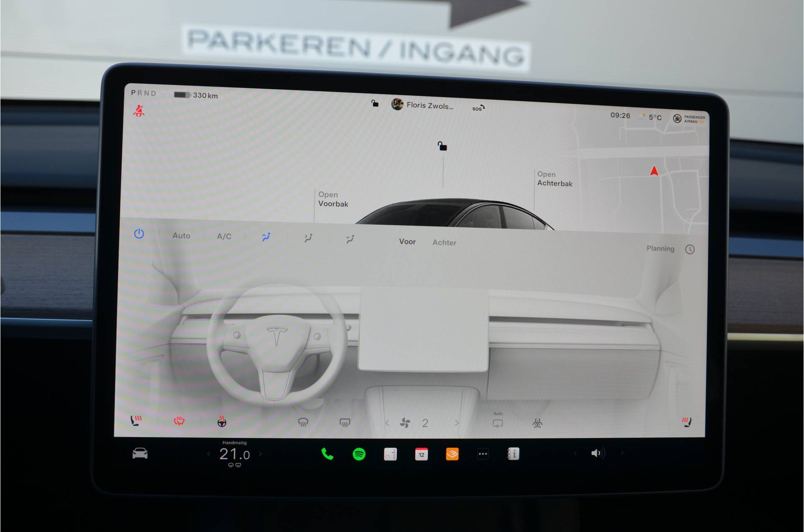
Task: Turn on driver seat heater
Action: pos(137,421)
